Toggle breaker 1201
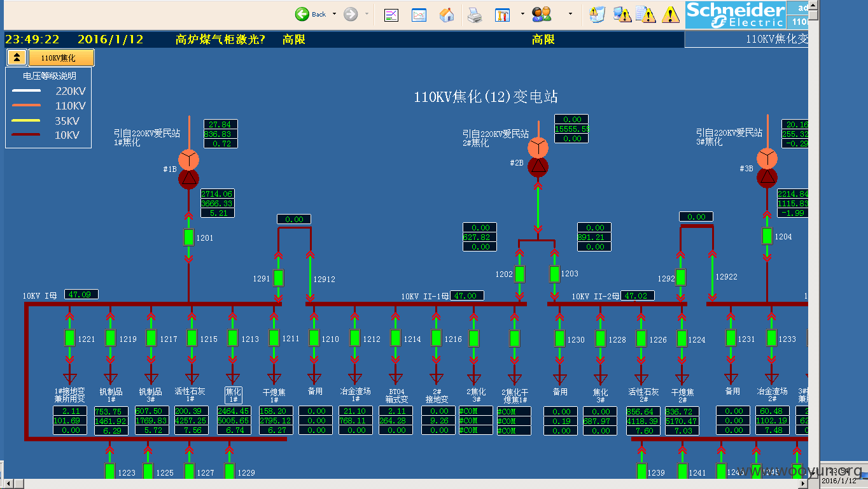The image size is (868, 489). (x=188, y=237)
